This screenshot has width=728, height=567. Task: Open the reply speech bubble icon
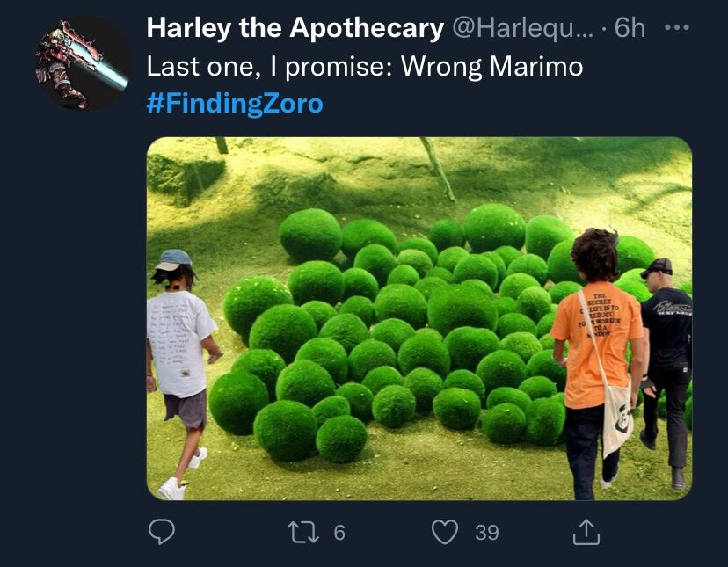tap(162, 531)
